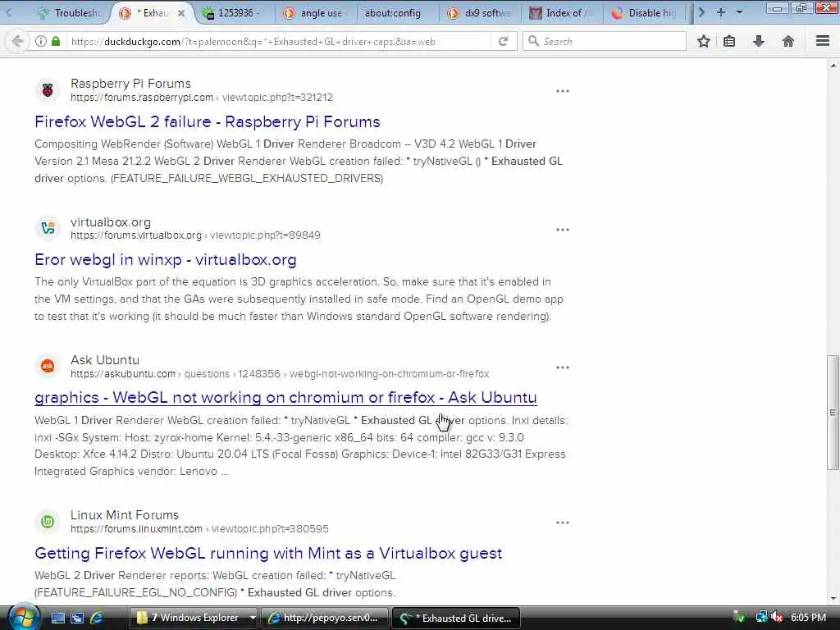
Task: Open more options for virtualbox.org result
Action: pos(563,230)
